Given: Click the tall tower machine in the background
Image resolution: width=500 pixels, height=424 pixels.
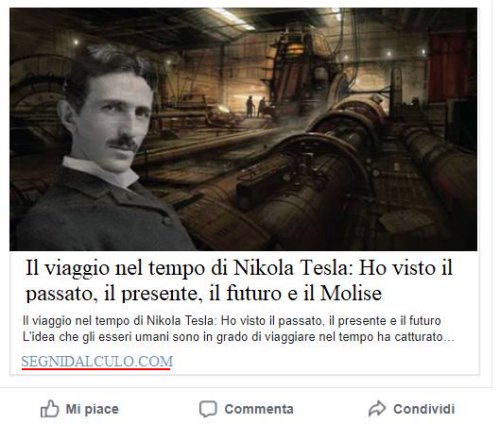Looking at the screenshot, I should tap(297, 67).
